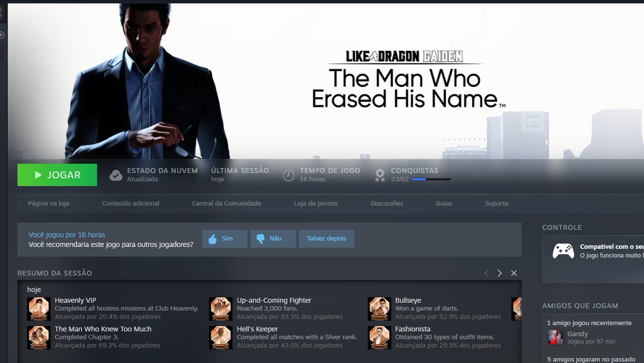The image size is (644, 363).
Task: Click 'Completed Chapter 3.' description
Action: point(87,337)
